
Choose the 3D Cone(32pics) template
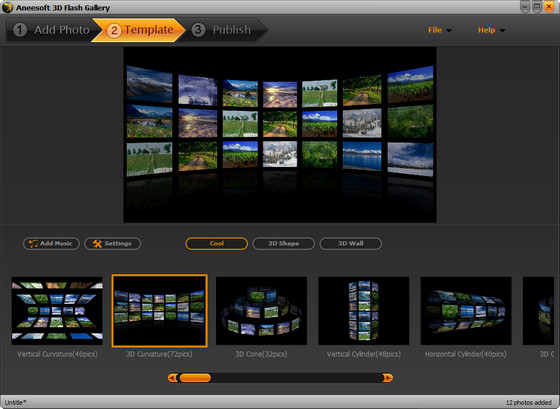261,311
